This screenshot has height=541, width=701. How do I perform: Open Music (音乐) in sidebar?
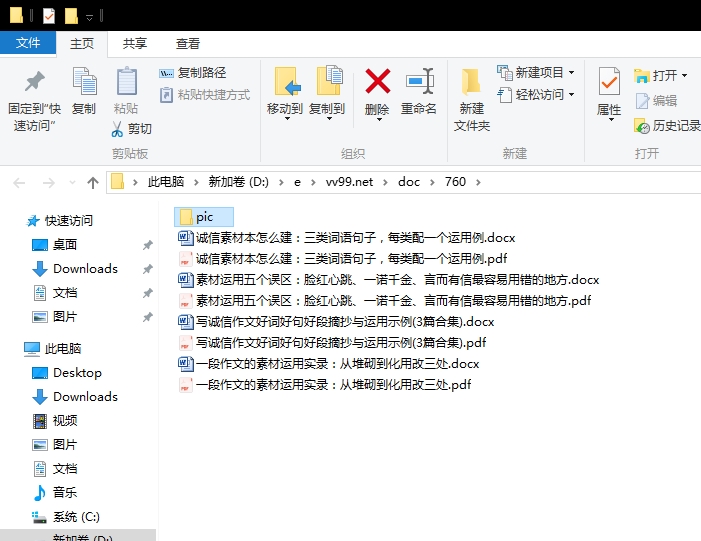point(55,493)
